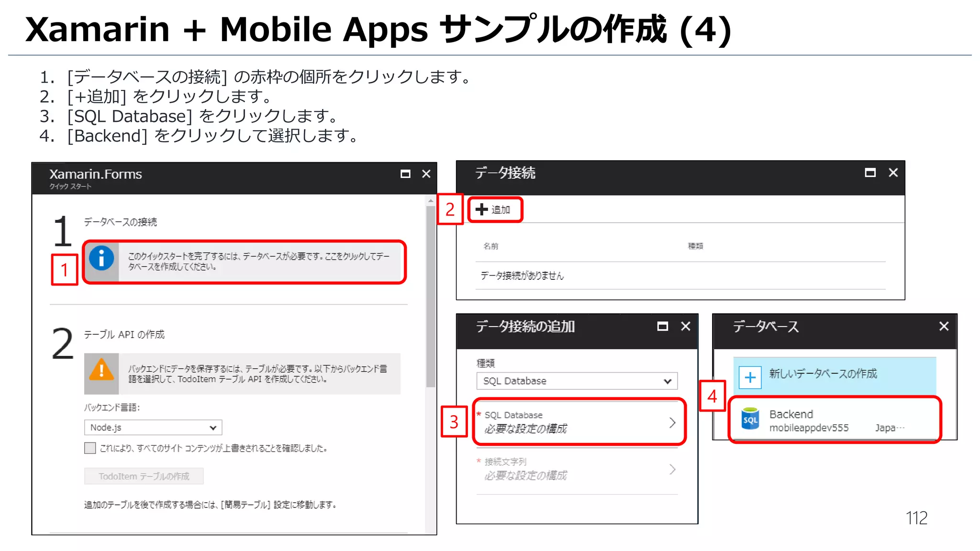This screenshot has width=980, height=551.
Task: Click the バックエンド言語 label
Action: tap(112, 408)
